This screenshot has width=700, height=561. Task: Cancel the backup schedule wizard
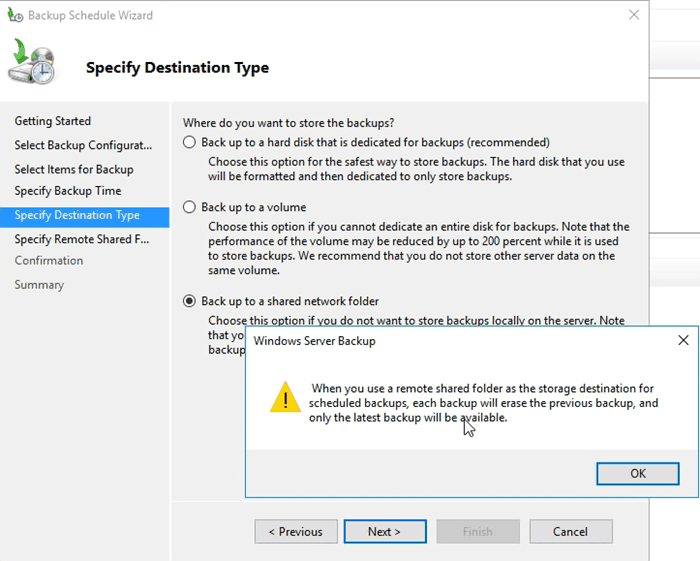(570, 531)
